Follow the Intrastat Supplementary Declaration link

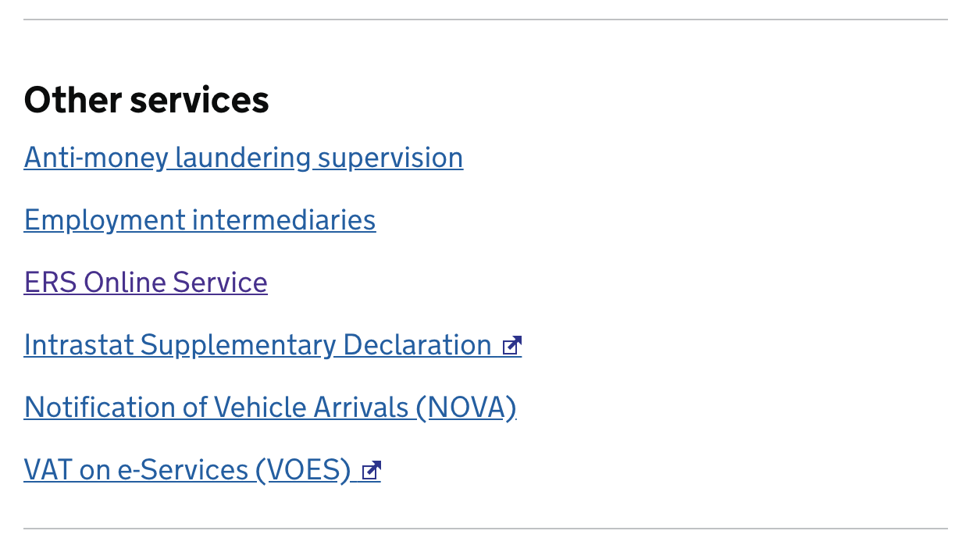tap(273, 345)
